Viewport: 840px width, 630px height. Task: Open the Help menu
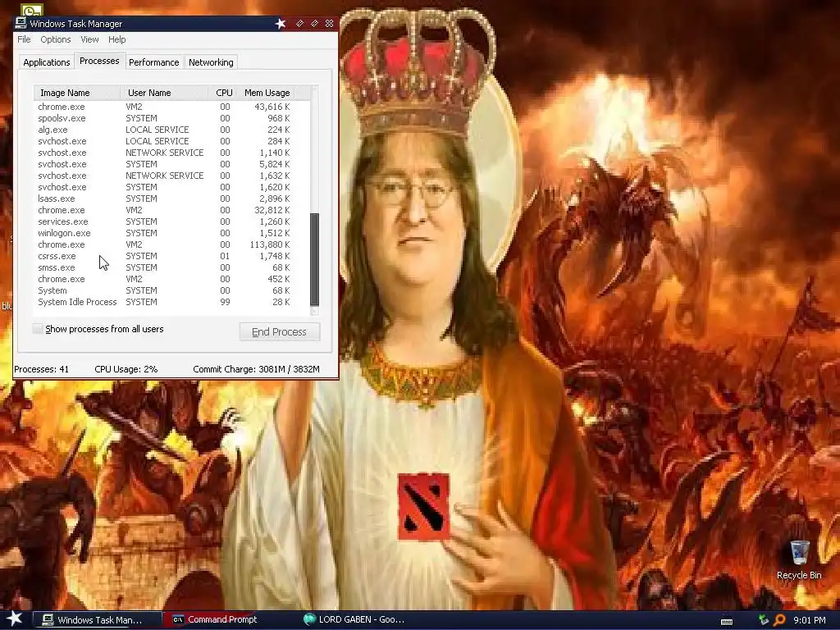(116, 39)
